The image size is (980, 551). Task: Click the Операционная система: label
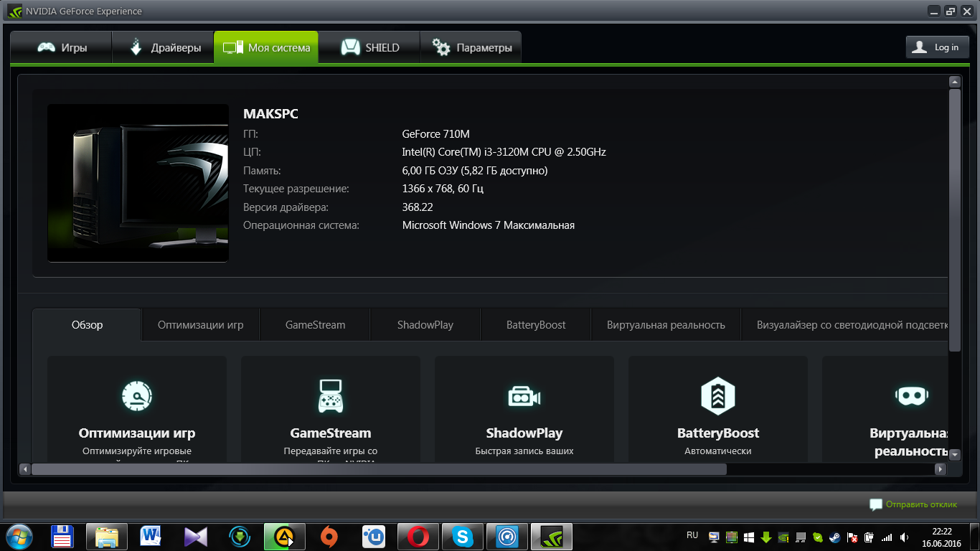pyautogui.click(x=301, y=225)
